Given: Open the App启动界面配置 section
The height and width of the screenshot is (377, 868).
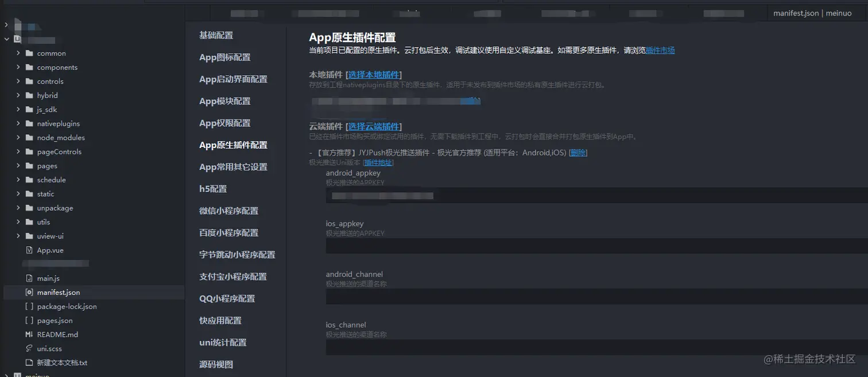Looking at the screenshot, I should 234,79.
